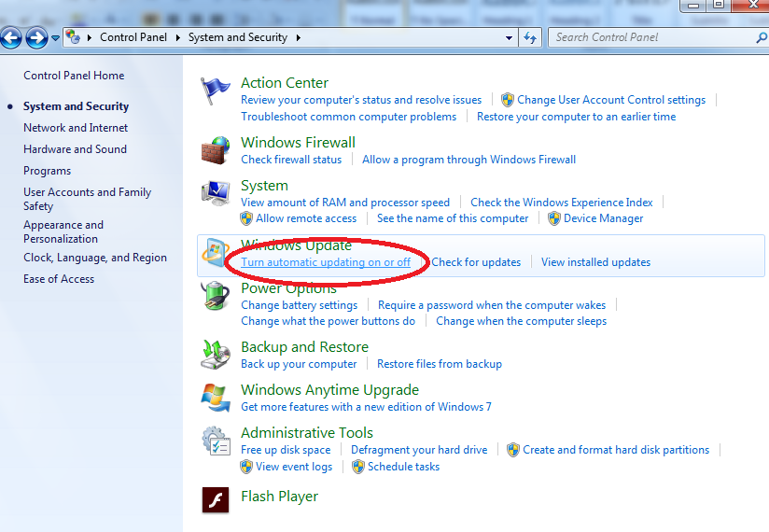Change what the power buttons do
The width and height of the screenshot is (769, 532).
[329, 321]
